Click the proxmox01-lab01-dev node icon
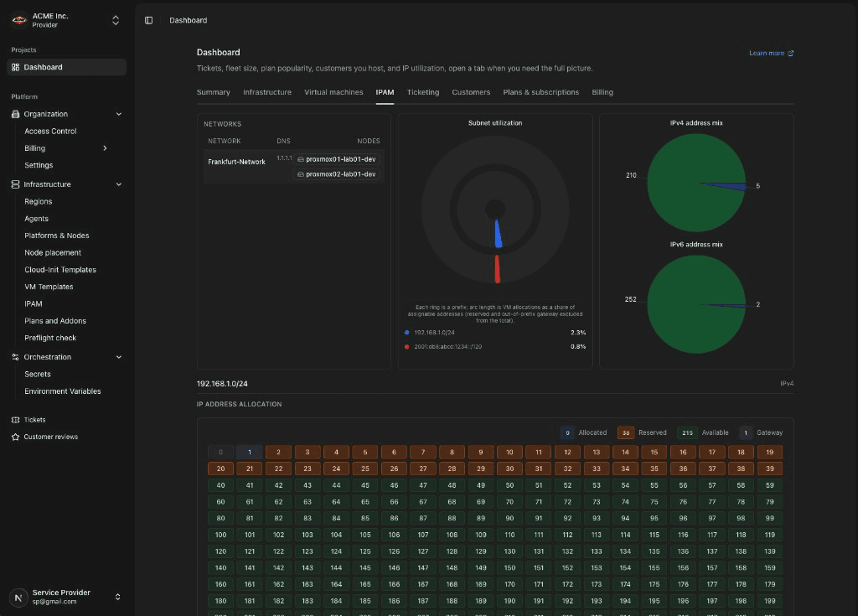The height and width of the screenshot is (616, 858). pyautogui.click(x=301, y=159)
